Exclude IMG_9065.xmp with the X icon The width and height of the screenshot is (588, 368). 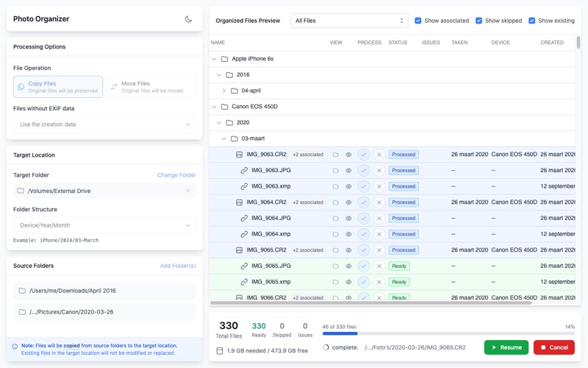coord(379,282)
